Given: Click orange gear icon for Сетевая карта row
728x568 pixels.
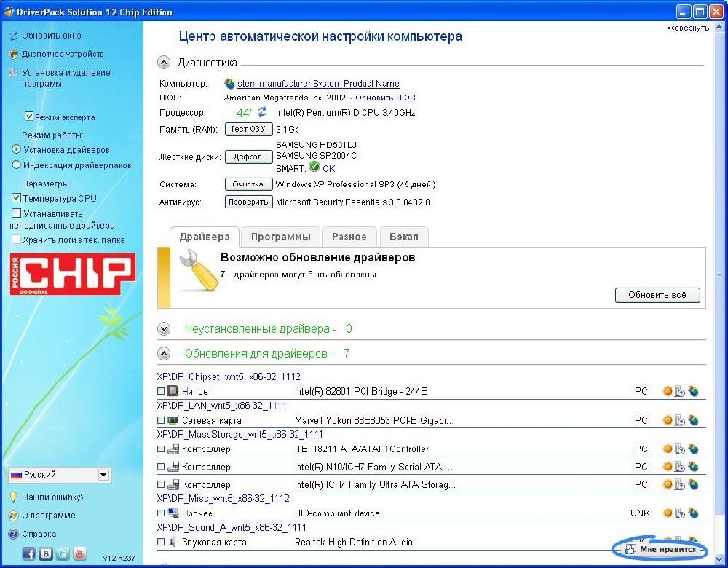Looking at the screenshot, I should click(668, 420).
